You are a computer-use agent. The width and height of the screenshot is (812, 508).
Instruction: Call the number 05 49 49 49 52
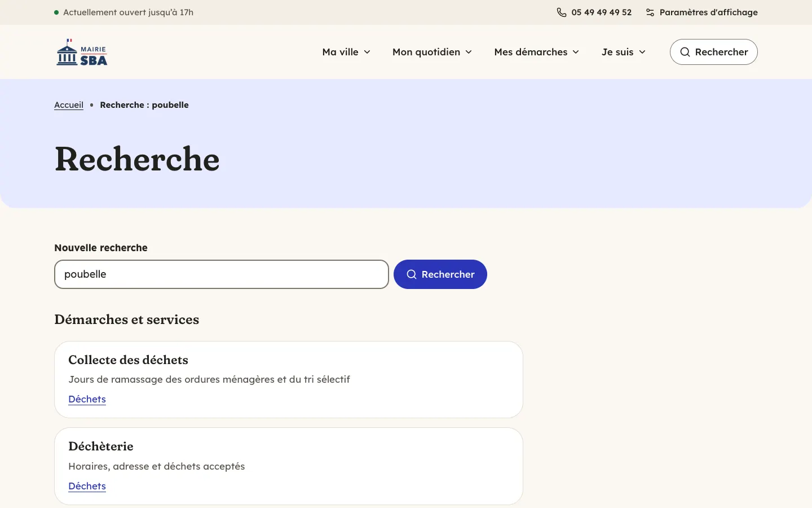[602, 12]
